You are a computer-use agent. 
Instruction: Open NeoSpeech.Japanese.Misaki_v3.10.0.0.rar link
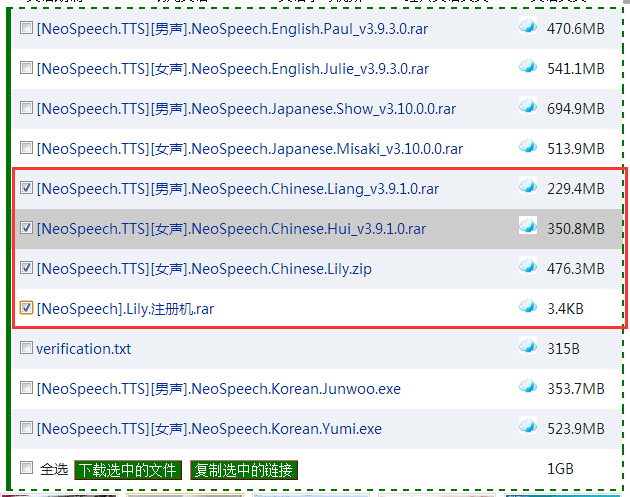point(250,149)
